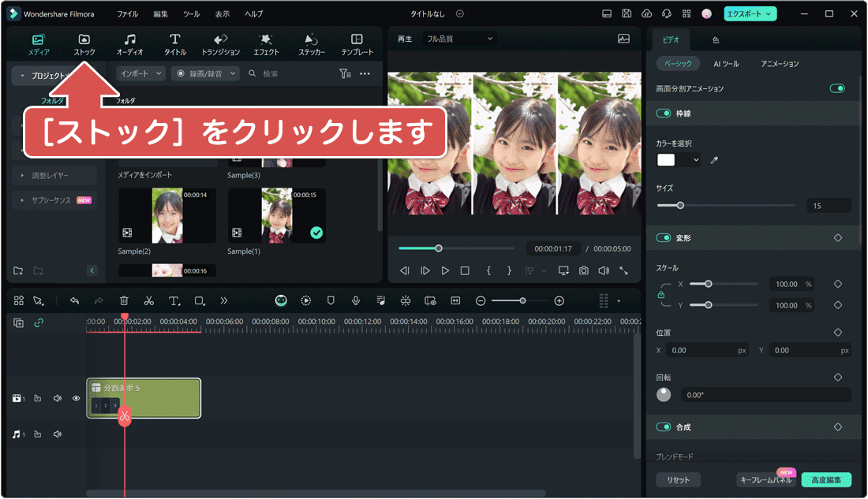This screenshot has height=499, width=868.
Task: Turn off the 変形 (transform) toggle
Action: pyautogui.click(x=663, y=237)
